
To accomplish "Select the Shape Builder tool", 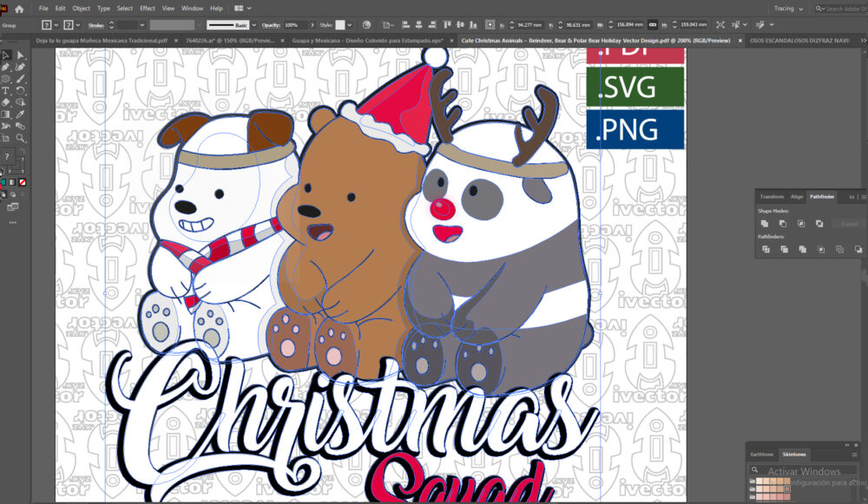I will click(x=21, y=102).
